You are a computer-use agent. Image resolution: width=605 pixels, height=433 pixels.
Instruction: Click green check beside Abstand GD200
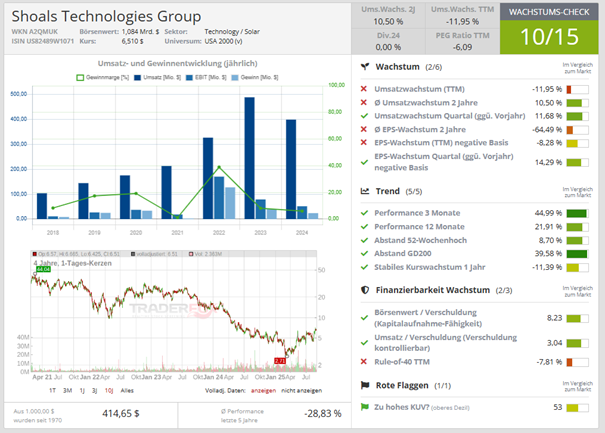(364, 254)
